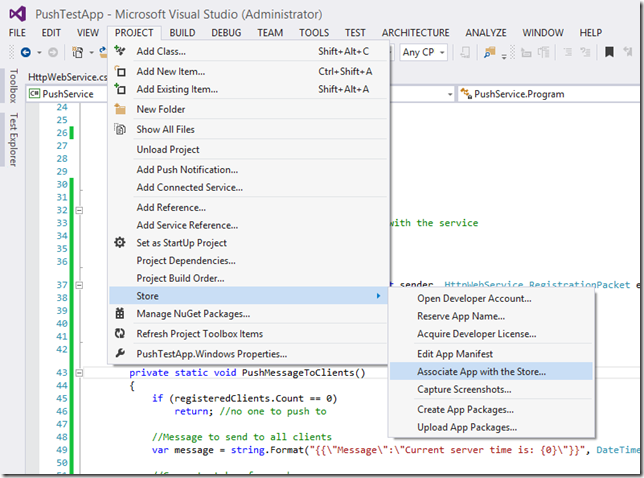Click the uncomment lines toolbar icon
Image resolution: width=644 pixels, height=478 pixels.
pyautogui.click(x=585, y=52)
